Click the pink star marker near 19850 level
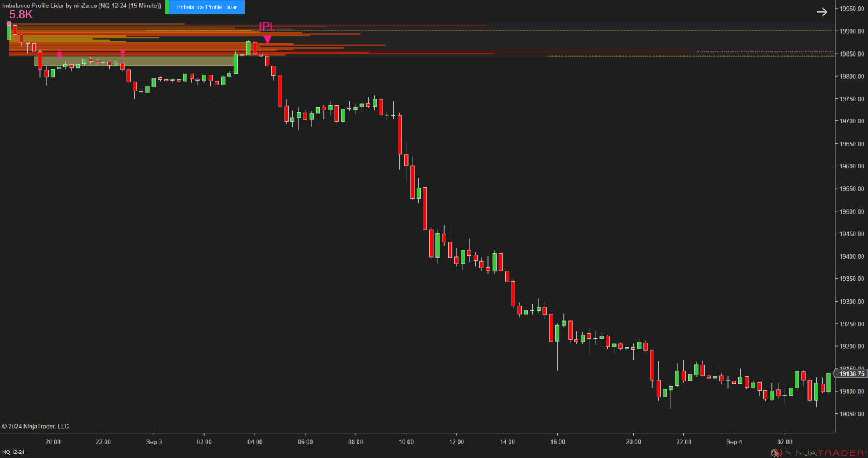The height and width of the screenshot is (458, 868). click(60, 55)
